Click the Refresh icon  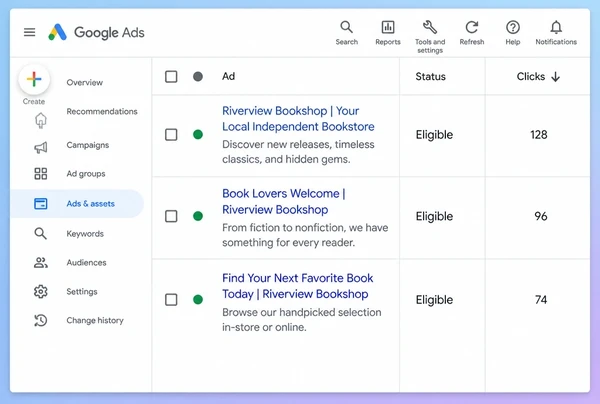click(471, 27)
